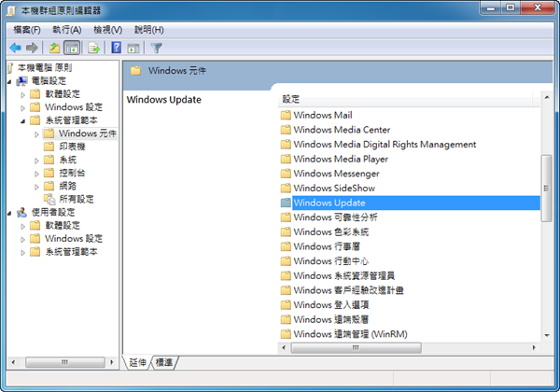This screenshot has width=560, height=392.
Task: Select Windows Media Digital Rights Management entry
Action: point(385,145)
